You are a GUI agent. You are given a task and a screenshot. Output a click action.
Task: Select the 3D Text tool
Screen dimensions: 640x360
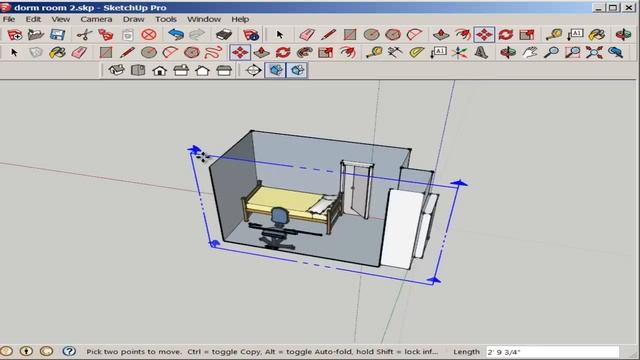(481, 52)
